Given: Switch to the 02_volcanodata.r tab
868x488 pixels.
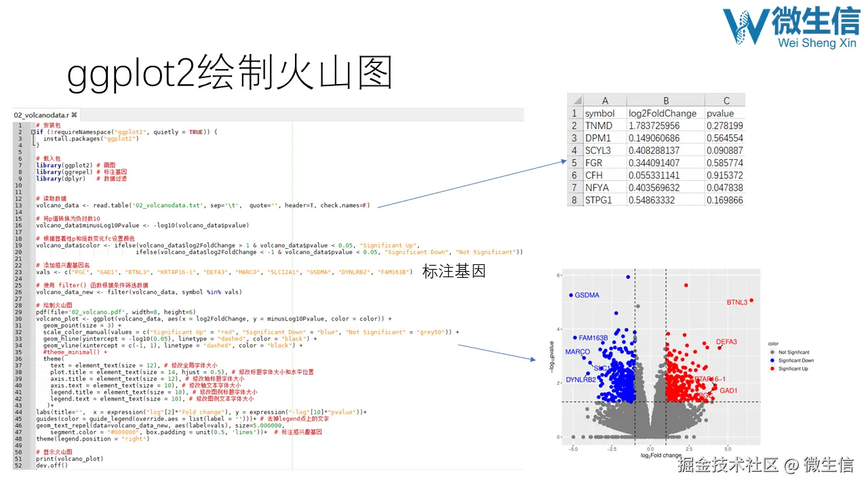Looking at the screenshot, I should (42, 115).
